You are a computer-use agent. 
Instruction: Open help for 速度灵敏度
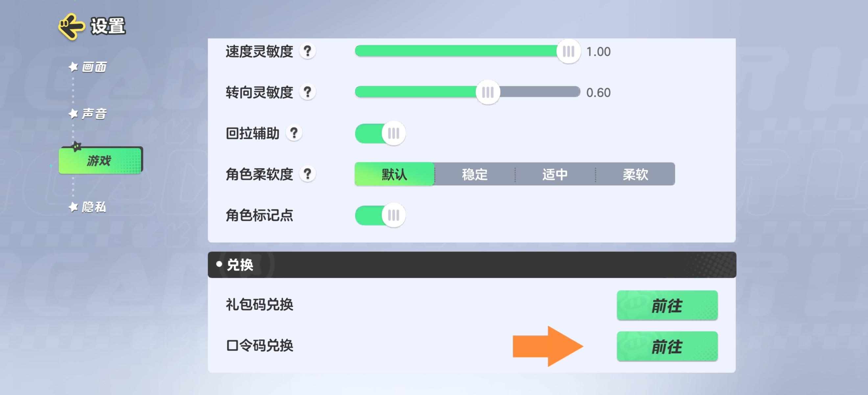[307, 51]
